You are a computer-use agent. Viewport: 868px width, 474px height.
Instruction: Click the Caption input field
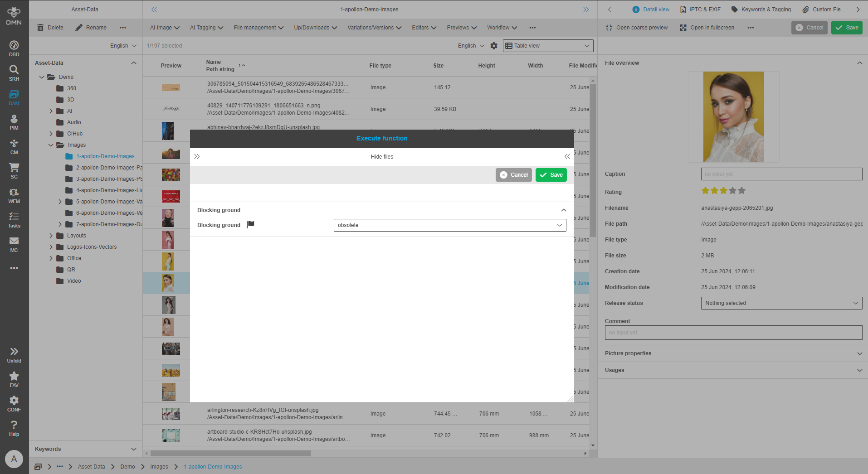pyautogui.click(x=781, y=174)
